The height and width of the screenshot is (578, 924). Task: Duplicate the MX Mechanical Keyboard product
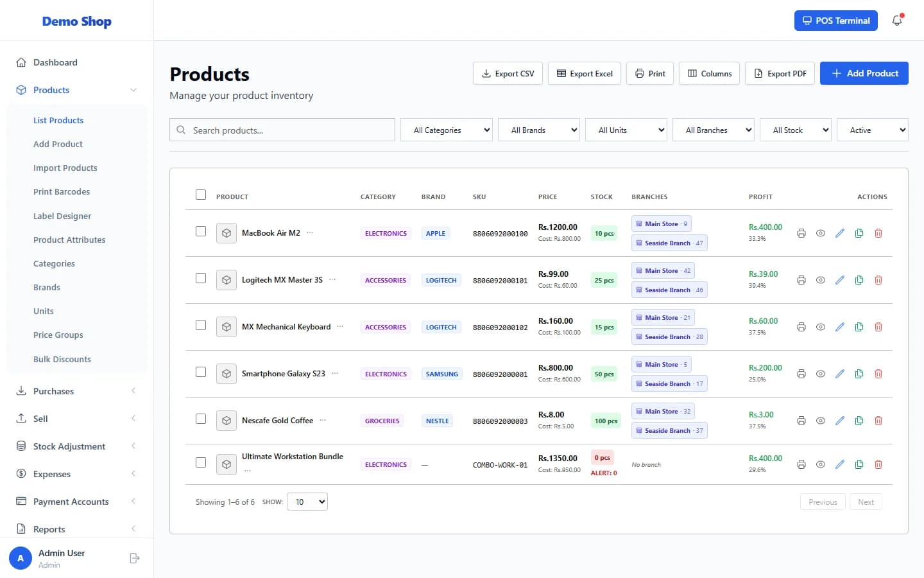click(859, 327)
